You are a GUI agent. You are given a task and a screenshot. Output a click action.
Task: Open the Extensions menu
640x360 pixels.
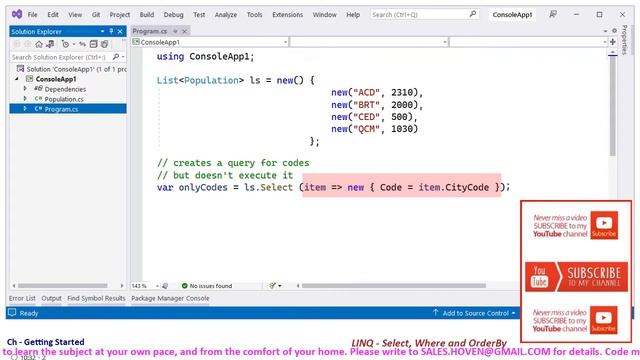[x=287, y=14]
